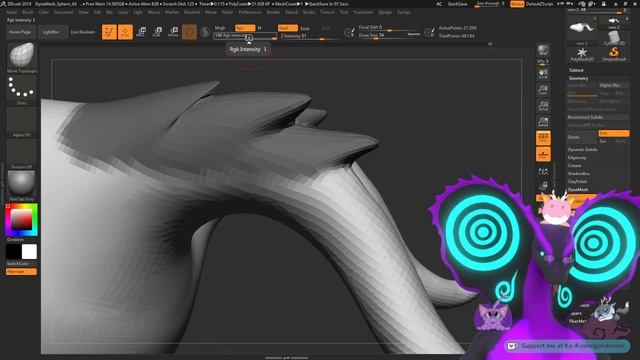Open the Preferences menu
Image resolution: width=640 pixels, height=360 pixels.
point(250,12)
